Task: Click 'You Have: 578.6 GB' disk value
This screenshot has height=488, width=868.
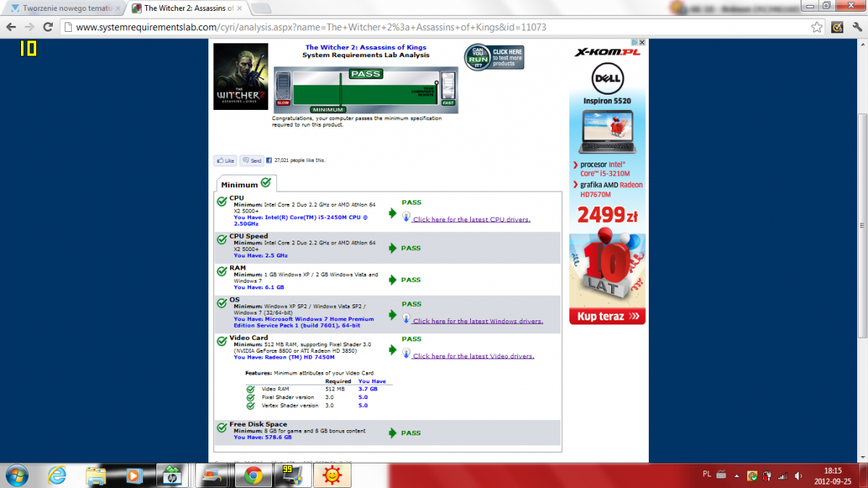Action: coord(263,437)
